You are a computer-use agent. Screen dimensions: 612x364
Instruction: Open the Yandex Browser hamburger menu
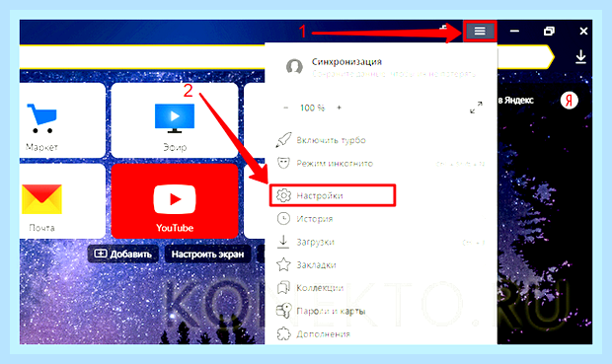point(480,31)
